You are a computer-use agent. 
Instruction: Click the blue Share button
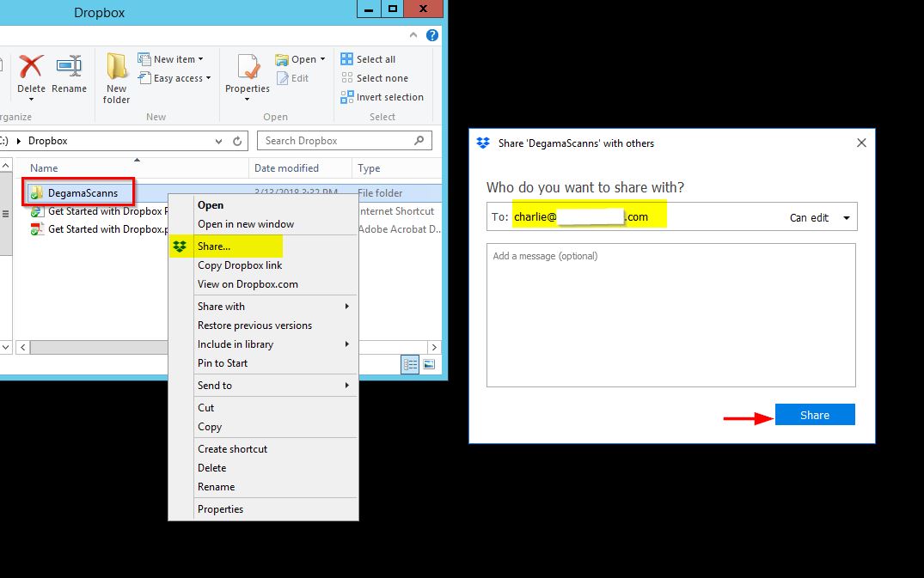[814, 414]
